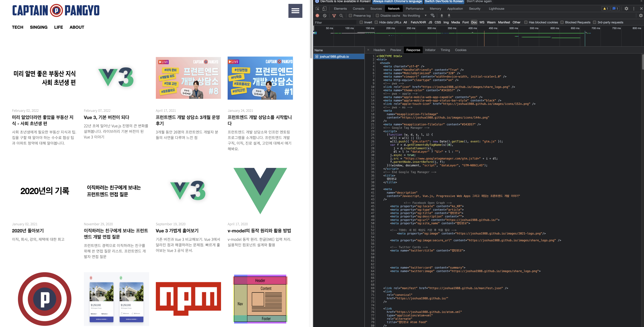Show the request Headers tab
644x327 pixels.
pos(379,50)
